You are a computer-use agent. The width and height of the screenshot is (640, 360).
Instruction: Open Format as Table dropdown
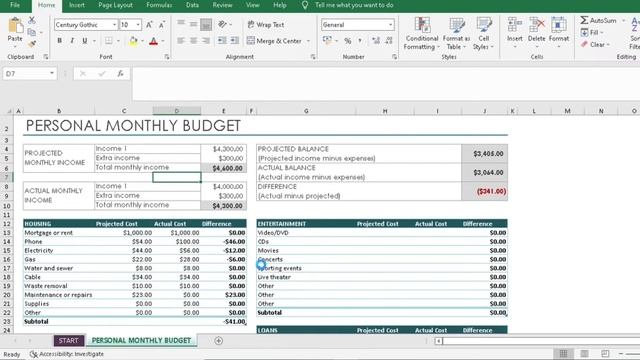tap(456, 34)
